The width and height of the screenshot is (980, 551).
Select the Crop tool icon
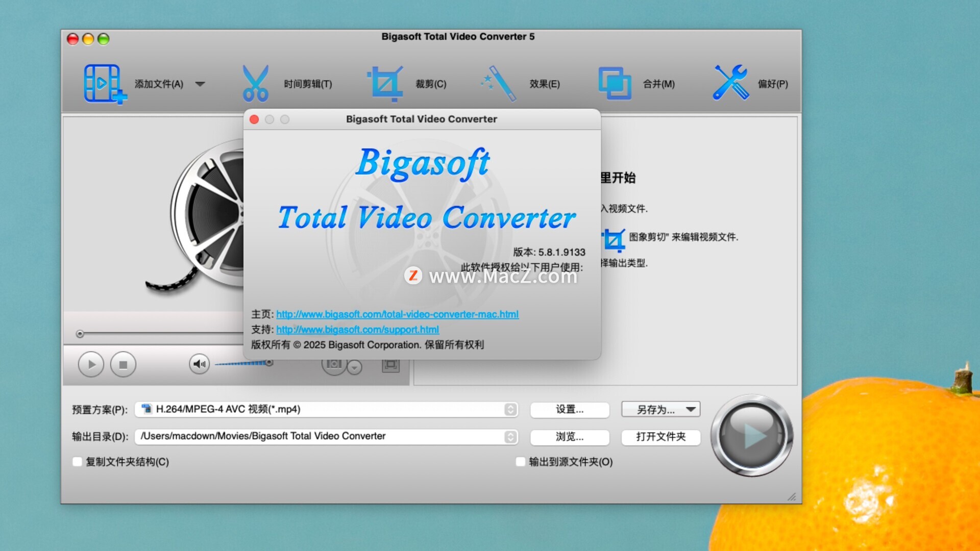tap(384, 84)
